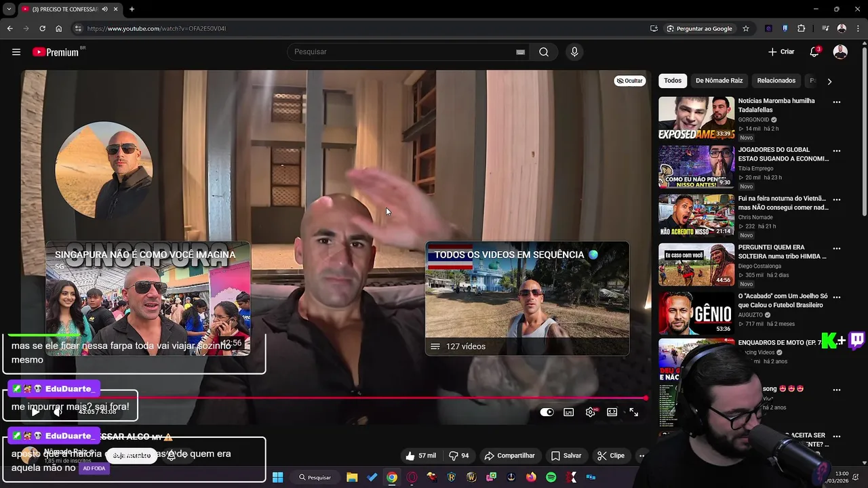The height and width of the screenshot is (488, 868).
Task: Open Chrome extensions puzzle menu
Action: [802, 28]
